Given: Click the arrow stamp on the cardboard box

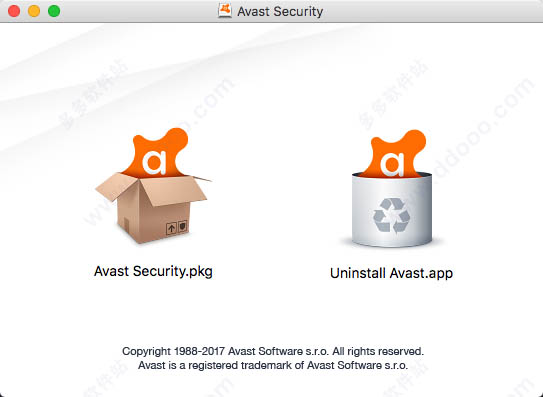Looking at the screenshot, I should (171, 229).
